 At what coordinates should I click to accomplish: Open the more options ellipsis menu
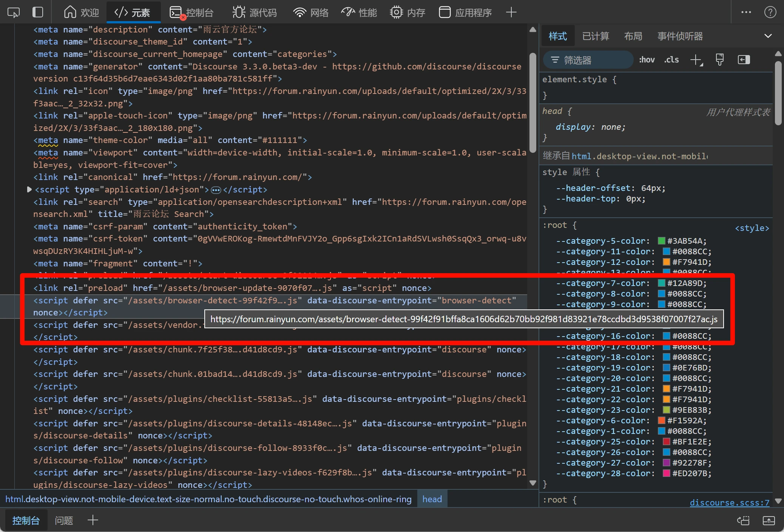point(746,12)
